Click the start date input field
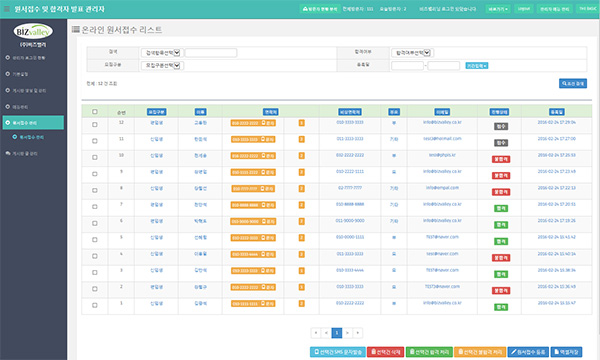600x360 pixels. [x=408, y=66]
